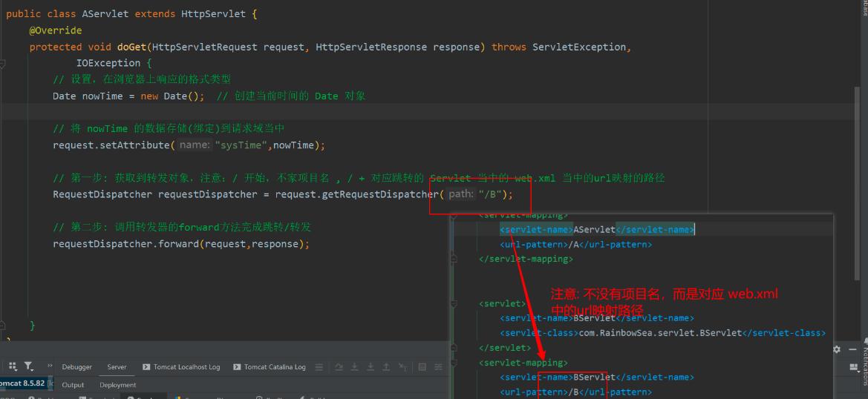Expand hidden toolbar items double chevron
Viewport: 868px width, 399px height.
pos(50,366)
